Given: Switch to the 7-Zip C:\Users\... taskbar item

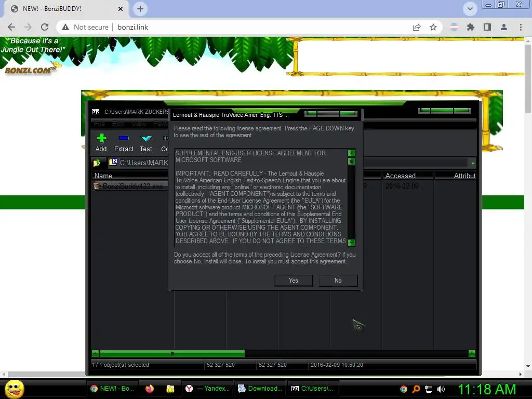Looking at the screenshot, I should coord(312,389).
